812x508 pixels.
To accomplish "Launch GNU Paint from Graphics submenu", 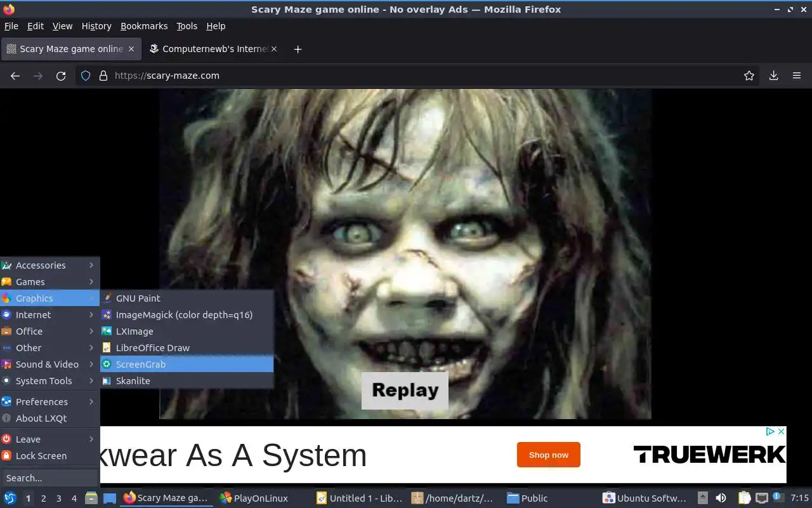I will point(187,298).
